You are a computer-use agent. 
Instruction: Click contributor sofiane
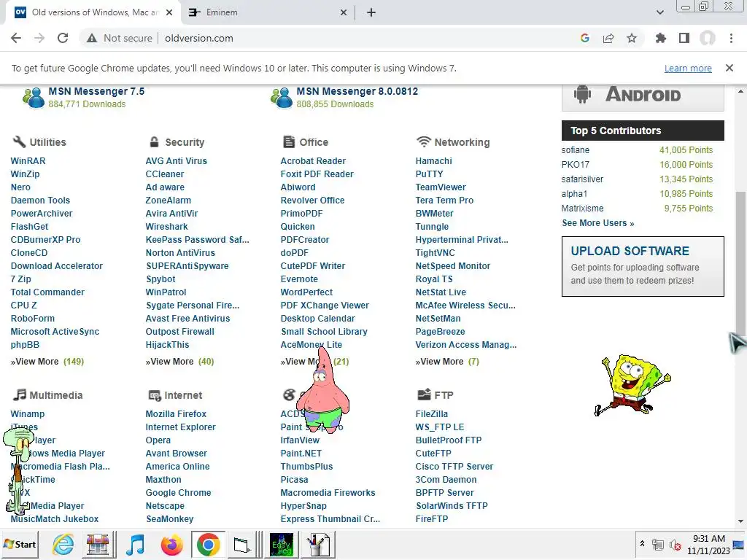[576, 150]
